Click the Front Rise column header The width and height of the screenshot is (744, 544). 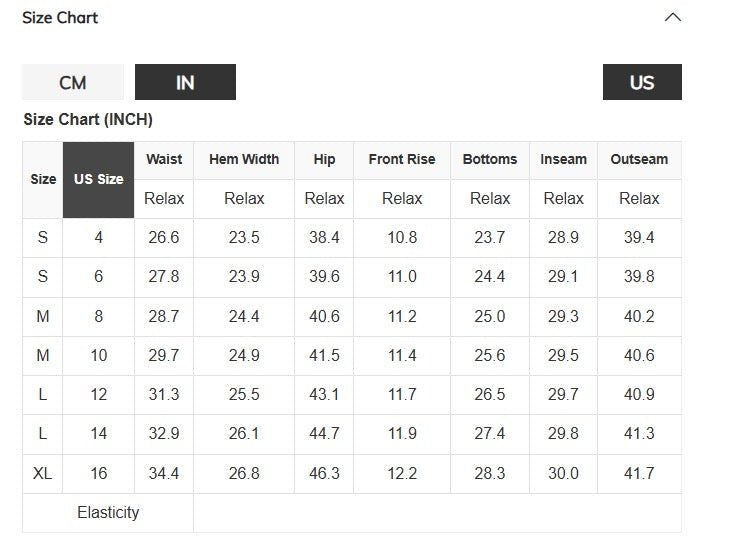[402, 159]
